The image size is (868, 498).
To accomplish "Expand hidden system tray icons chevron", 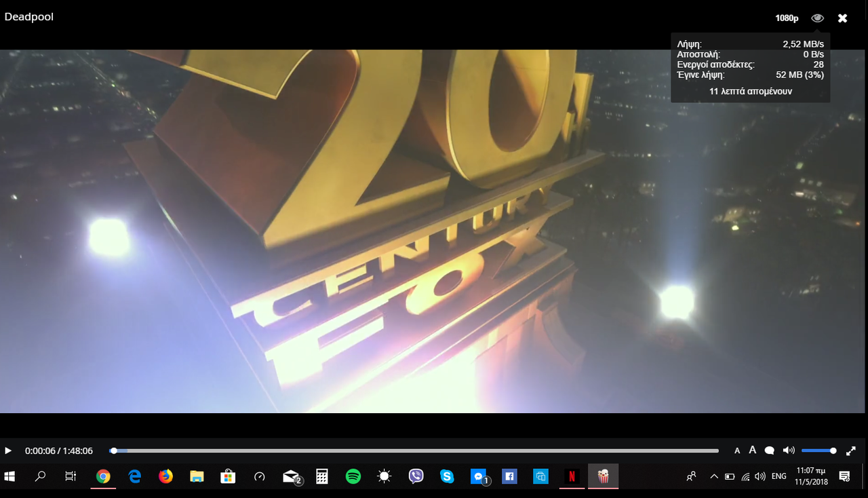I will [x=714, y=476].
